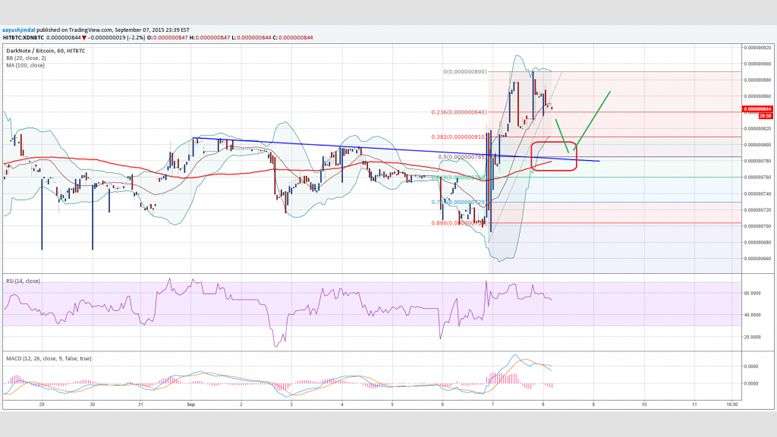Click the MACD (12, 26, close, 9) indicator label

click(x=49, y=358)
